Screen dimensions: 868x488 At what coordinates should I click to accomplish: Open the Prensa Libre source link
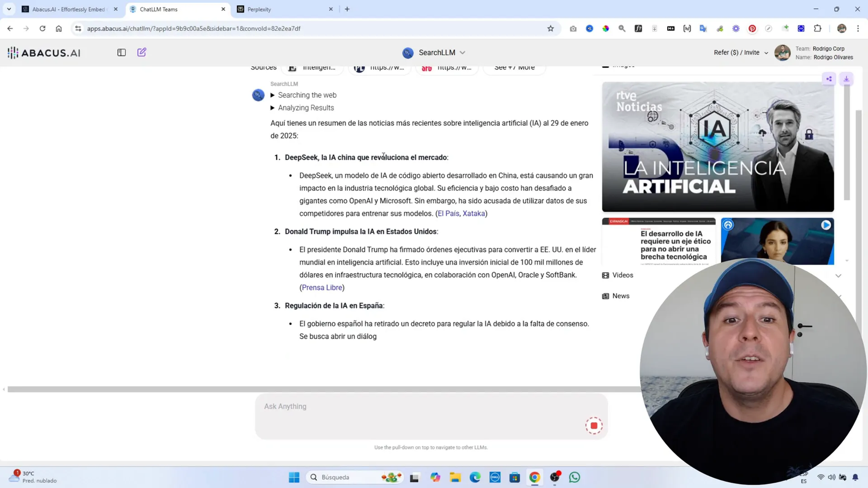[x=322, y=287]
